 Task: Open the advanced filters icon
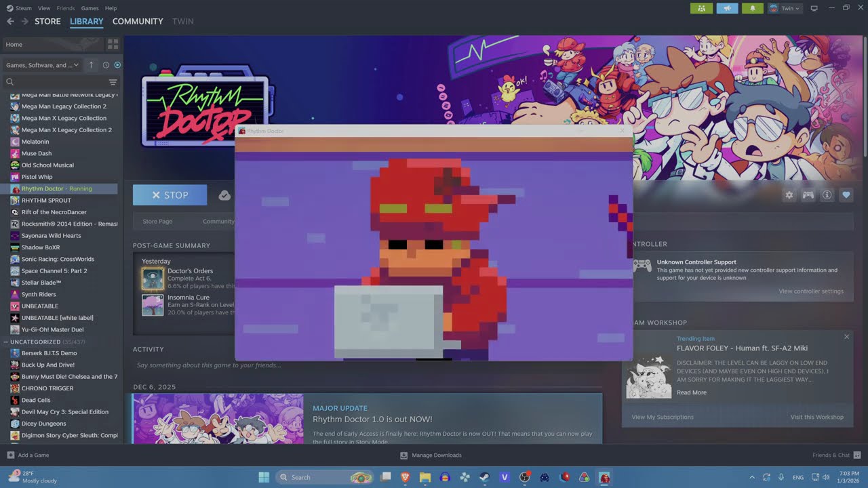coord(113,82)
